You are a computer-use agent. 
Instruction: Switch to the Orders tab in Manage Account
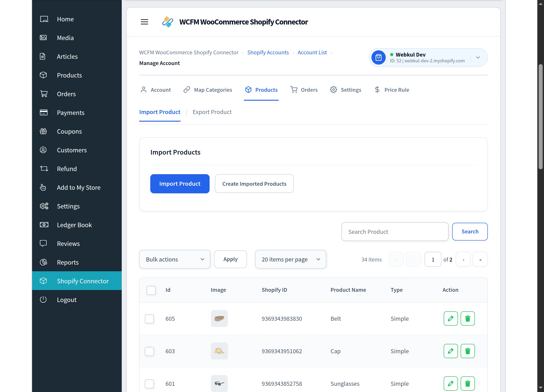click(x=304, y=90)
